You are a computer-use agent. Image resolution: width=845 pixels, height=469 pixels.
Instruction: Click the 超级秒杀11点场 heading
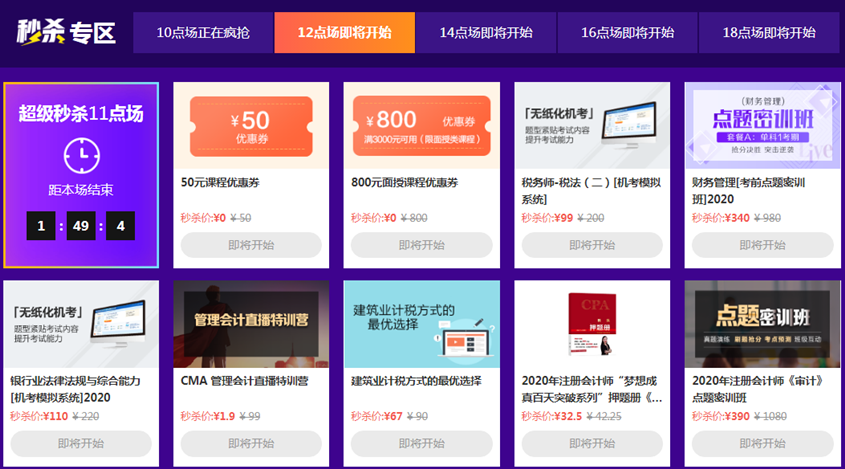point(81,114)
